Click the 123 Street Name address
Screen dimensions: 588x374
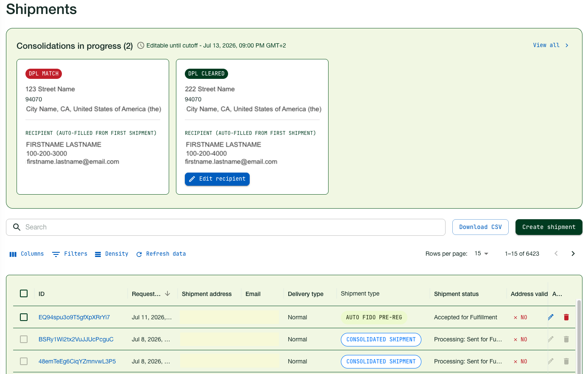tap(50, 89)
